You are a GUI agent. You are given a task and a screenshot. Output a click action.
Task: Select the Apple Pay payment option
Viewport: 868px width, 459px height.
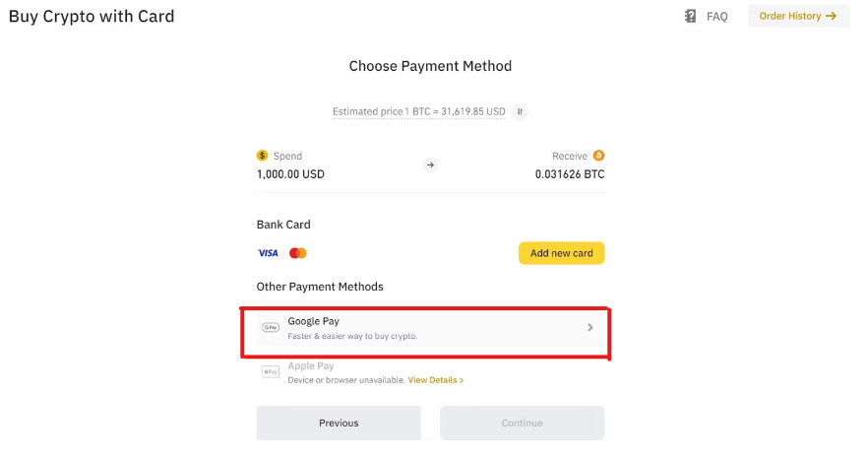point(431,372)
